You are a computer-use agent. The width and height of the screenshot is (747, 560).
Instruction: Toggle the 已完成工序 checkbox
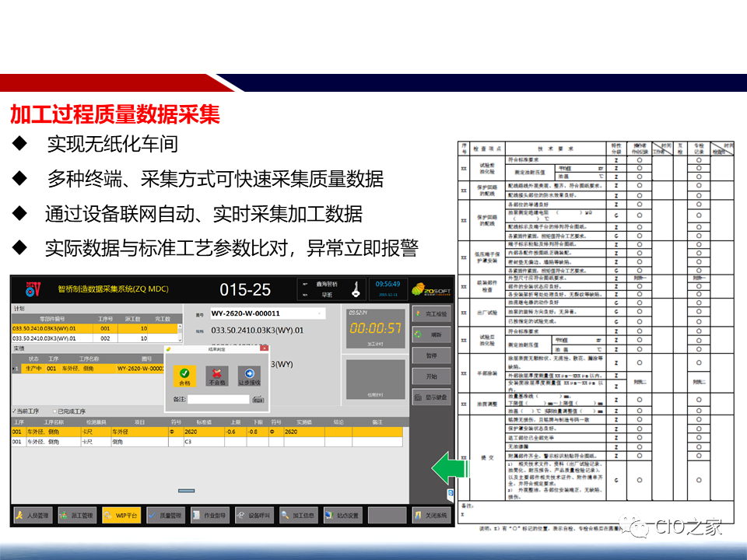(x=54, y=411)
